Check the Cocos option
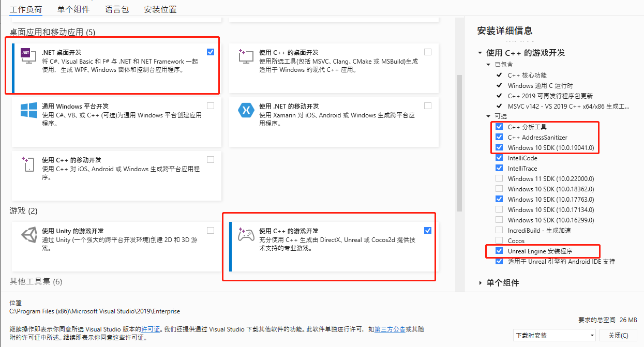 pos(499,240)
